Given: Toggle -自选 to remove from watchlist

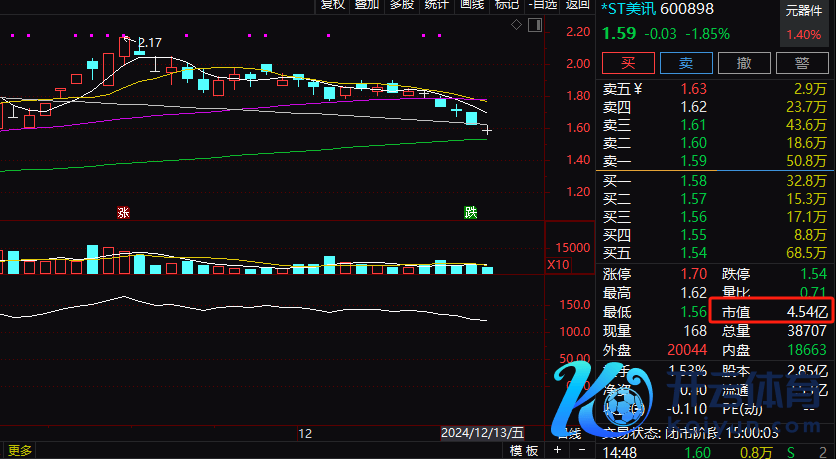Looking at the screenshot, I should pos(541,5).
